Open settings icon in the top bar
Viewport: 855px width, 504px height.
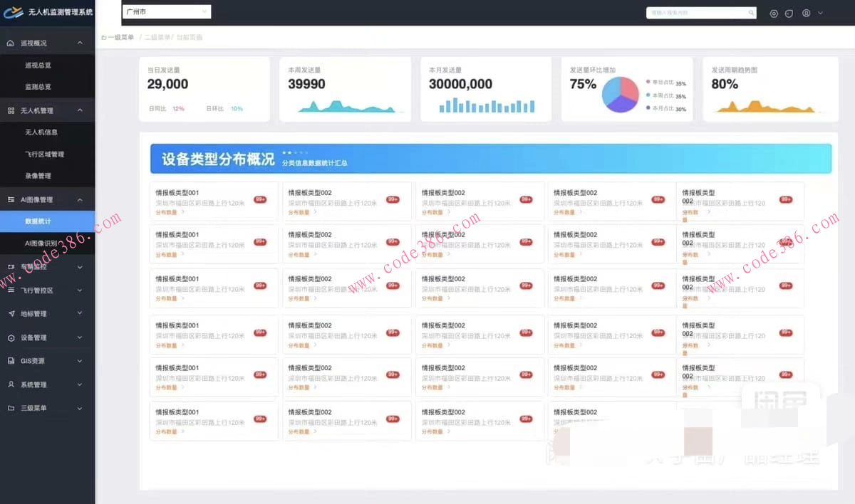(x=774, y=13)
